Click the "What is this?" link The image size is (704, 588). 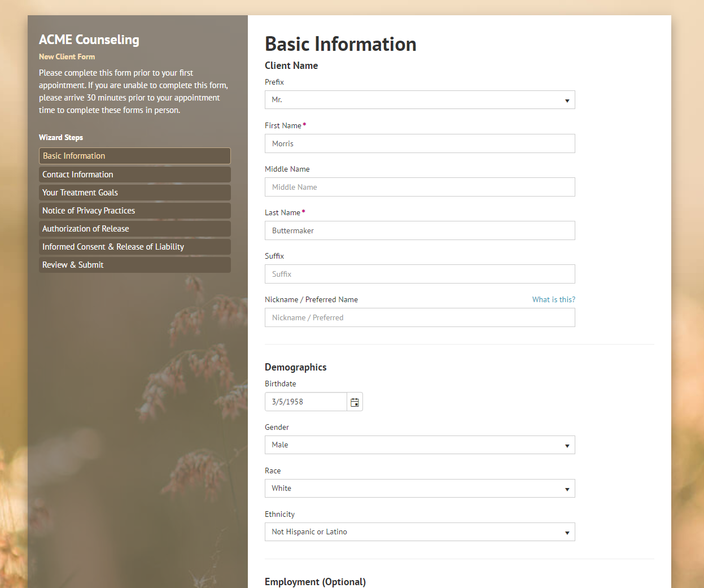554,299
